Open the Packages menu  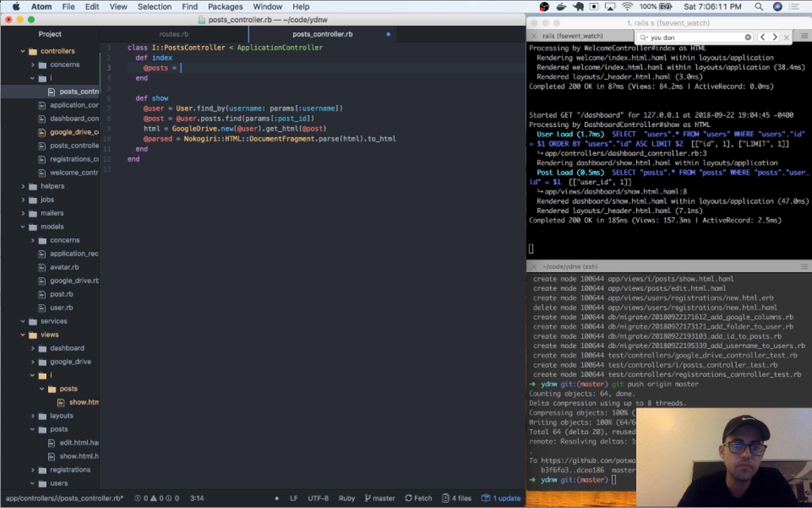[x=225, y=7]
